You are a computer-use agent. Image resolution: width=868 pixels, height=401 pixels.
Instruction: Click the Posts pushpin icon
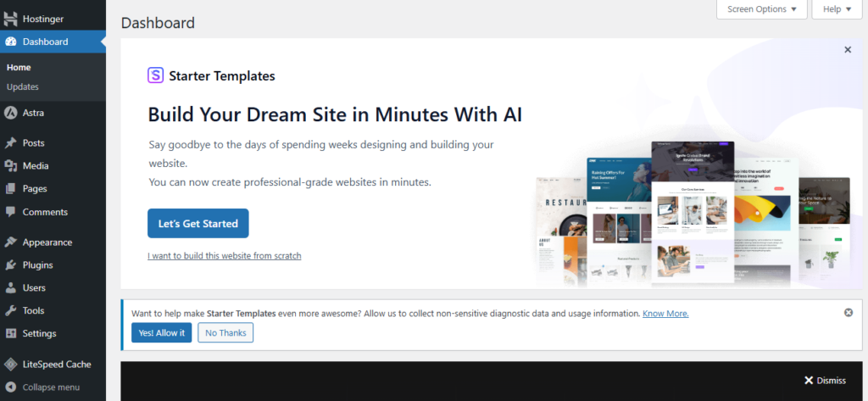(x=10, y=143)
